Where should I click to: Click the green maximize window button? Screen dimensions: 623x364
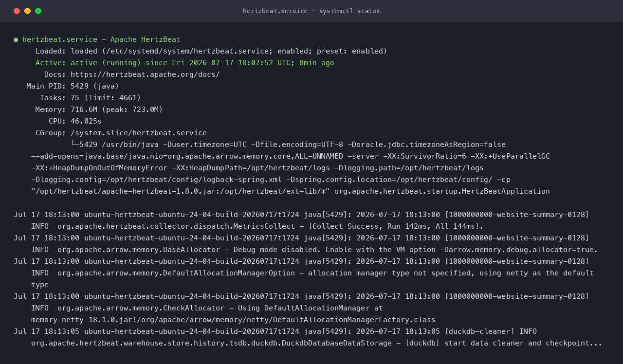pos(38,11)
